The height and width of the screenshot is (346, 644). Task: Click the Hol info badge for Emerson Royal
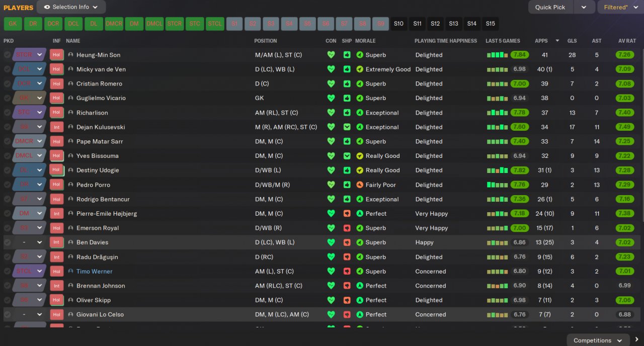click(56, 228)
